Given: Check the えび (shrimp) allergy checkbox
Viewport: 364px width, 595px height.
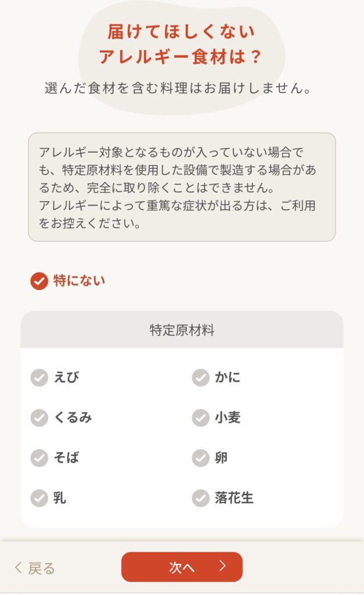Looking at the screenshot, I should point(39,378).
